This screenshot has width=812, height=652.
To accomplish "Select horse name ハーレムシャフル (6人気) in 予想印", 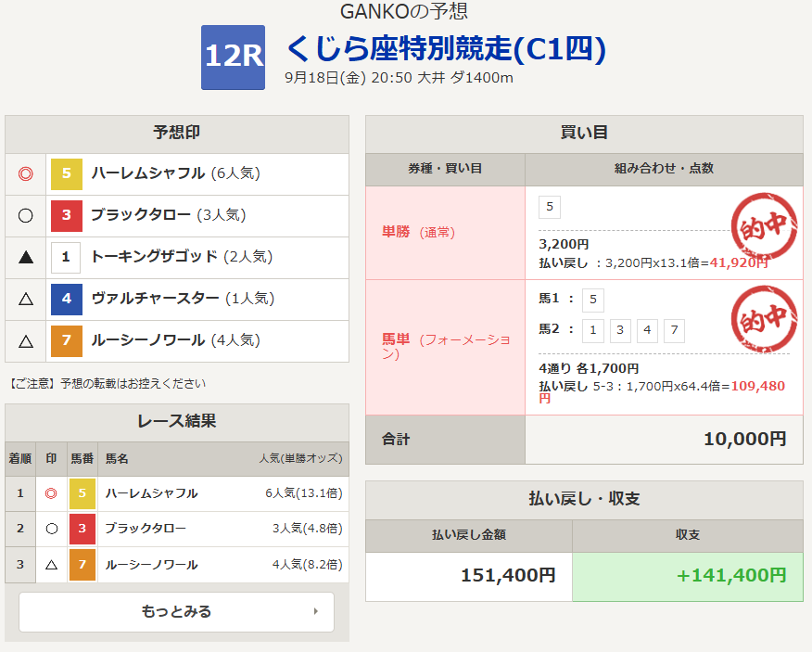I will [x=175, y=173].
